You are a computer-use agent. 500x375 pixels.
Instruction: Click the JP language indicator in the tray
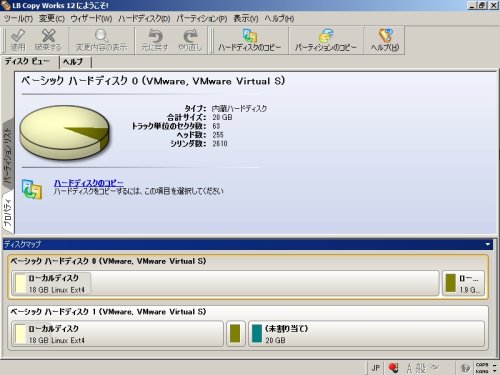point(376,368)
